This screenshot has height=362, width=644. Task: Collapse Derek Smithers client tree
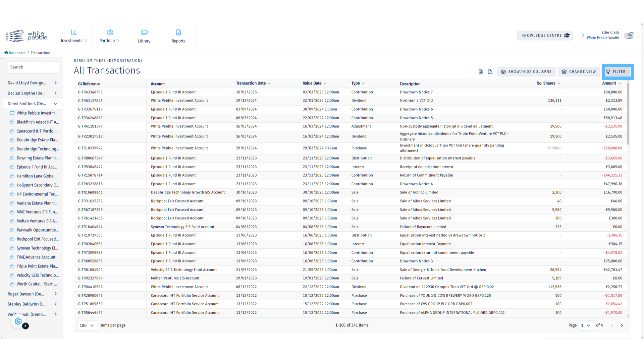[56, 104]
